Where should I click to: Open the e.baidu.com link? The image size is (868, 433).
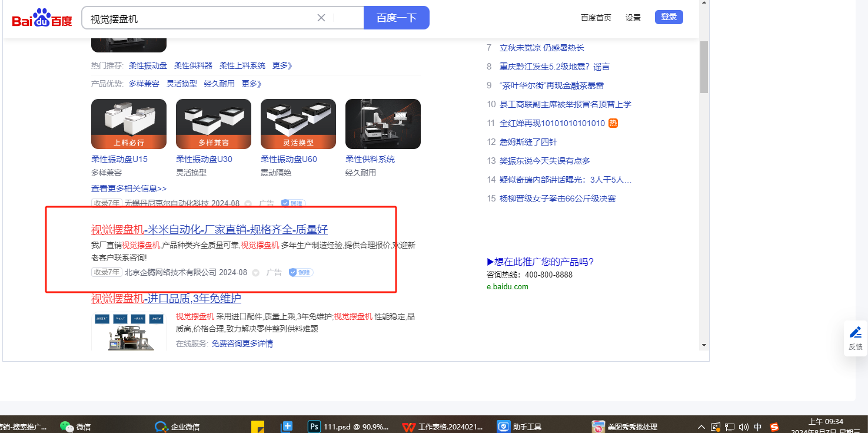pyautogui.click(x=507, y=287)
